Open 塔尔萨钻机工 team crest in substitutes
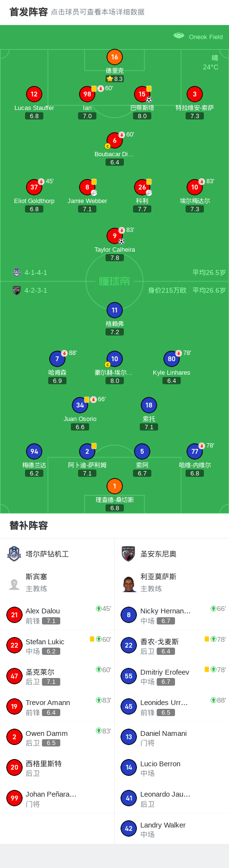 (x=14, y=554)
